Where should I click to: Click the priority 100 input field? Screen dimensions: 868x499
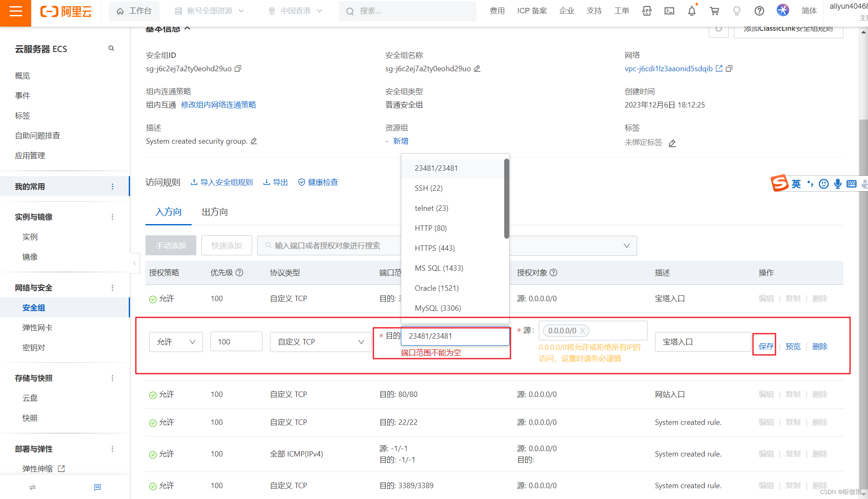pos(236,342)
